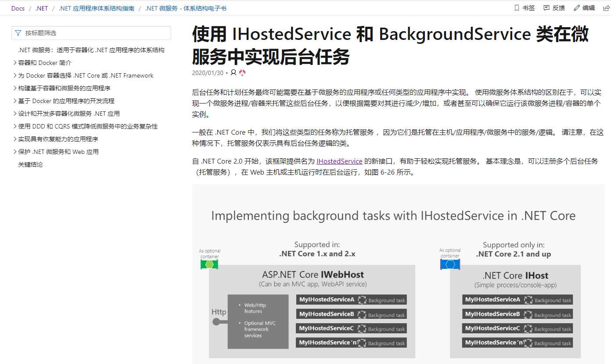Click the feedback icon next to 反馈

coord(546,8)
